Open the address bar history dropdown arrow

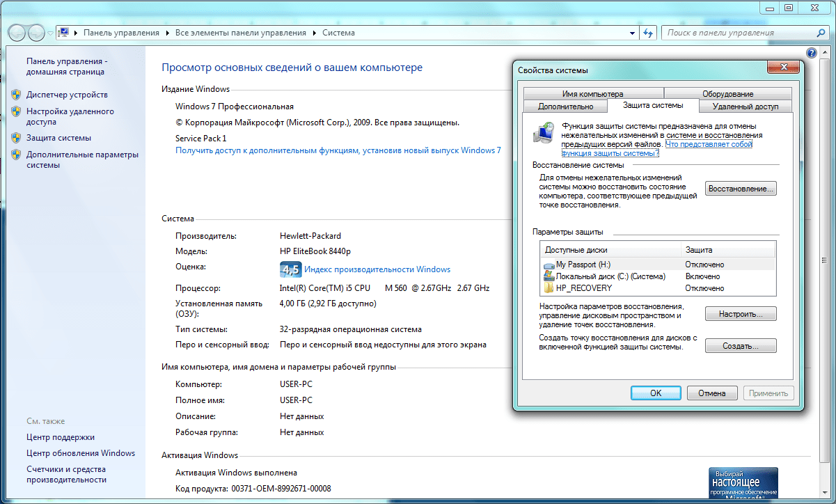coord(632,33)
